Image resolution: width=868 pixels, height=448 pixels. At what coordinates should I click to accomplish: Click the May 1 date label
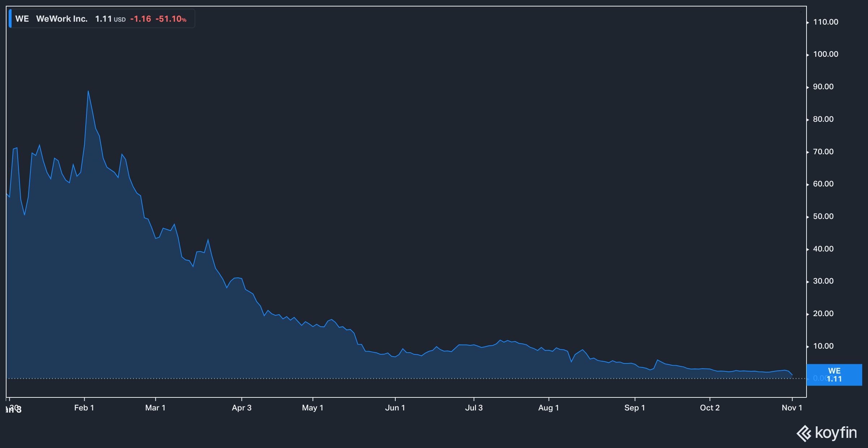tap(312, 408)
